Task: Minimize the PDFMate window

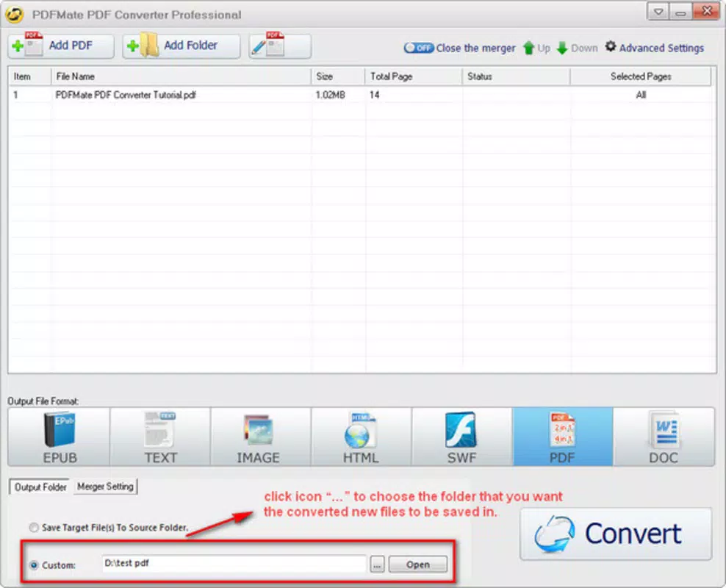Action: tap(680, 12)
